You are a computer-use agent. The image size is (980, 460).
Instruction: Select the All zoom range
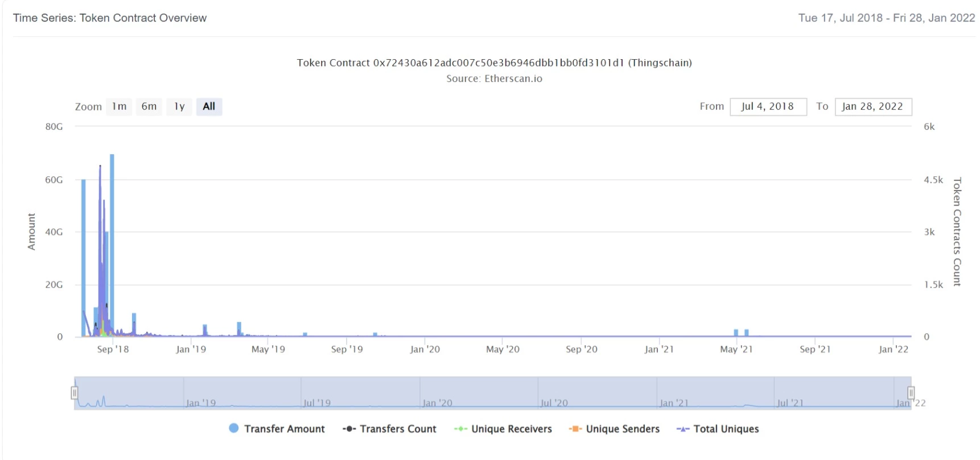tap(209, 106)
